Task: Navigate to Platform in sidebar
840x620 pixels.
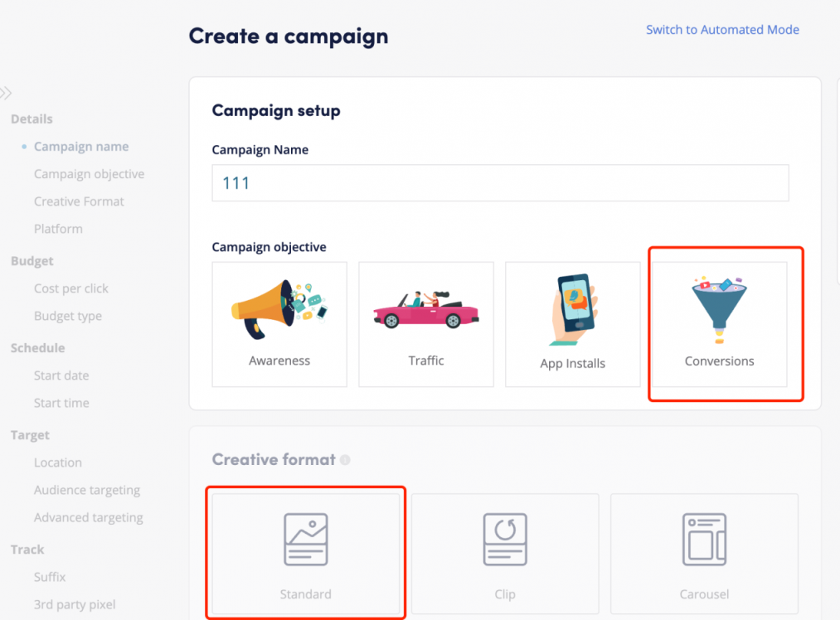Action: pyautogui.click(x=58, y=229)
